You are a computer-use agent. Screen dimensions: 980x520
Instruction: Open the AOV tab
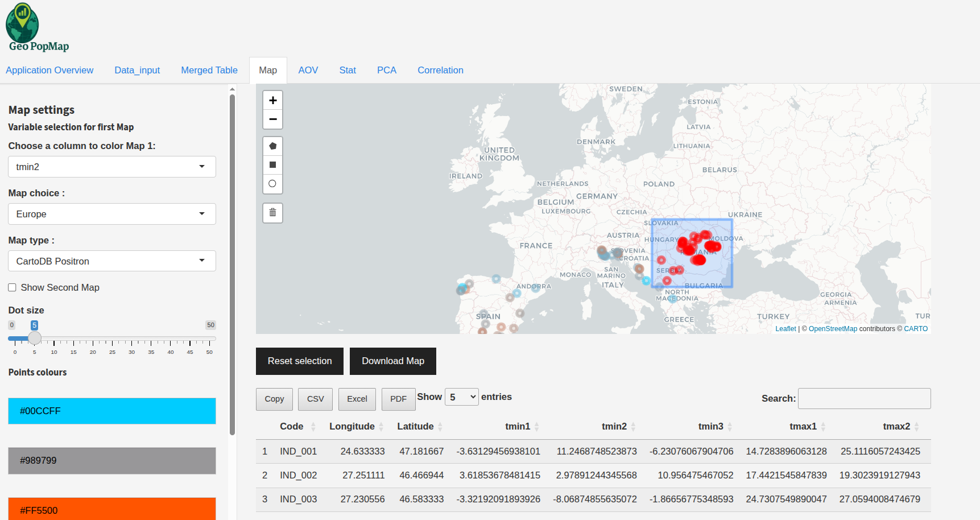tap(308, 70)
